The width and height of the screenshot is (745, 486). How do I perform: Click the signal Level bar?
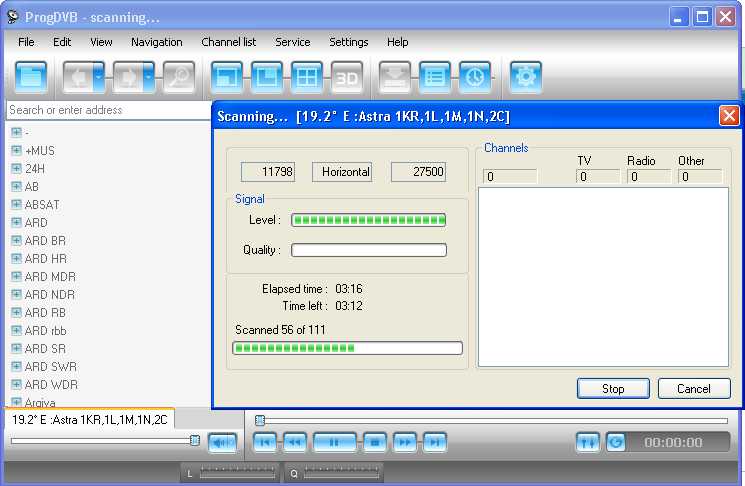(369, 220)
